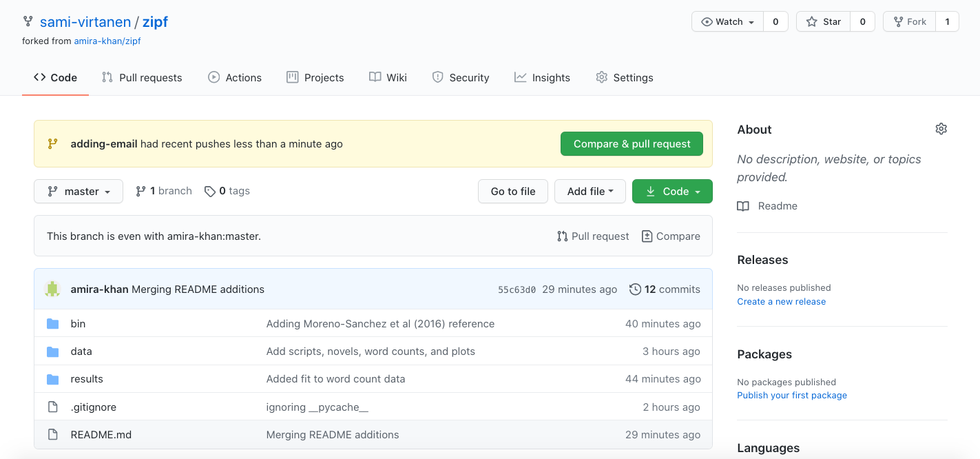Click the branch icon in yellow banner
Screen dimensions: 980x459
pos(52,144)
